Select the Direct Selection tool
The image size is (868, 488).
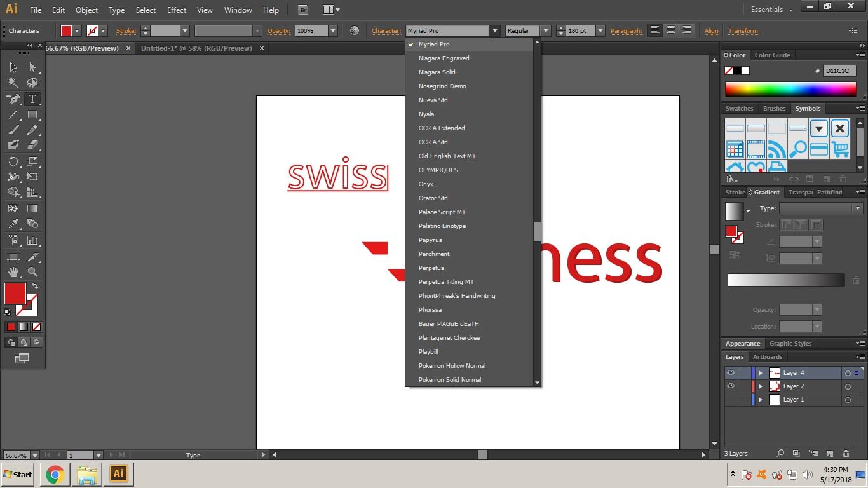[x=32, y=67]
